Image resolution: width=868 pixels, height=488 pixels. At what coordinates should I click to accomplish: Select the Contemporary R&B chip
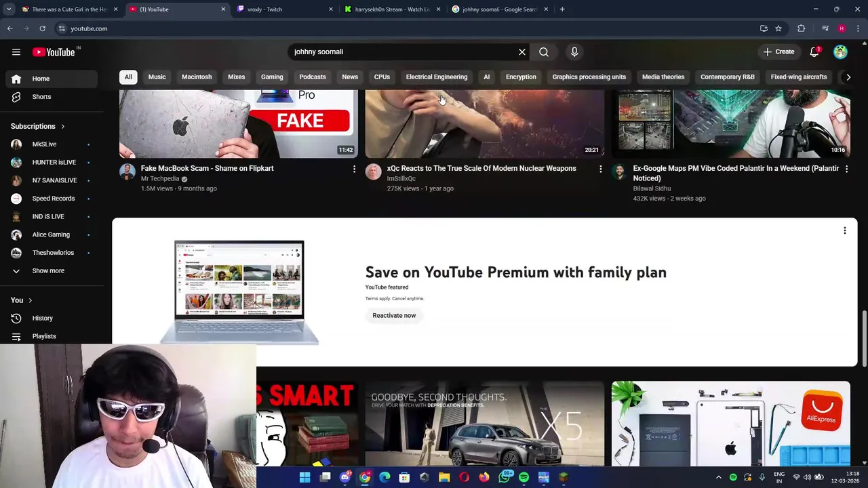(728, 77)
